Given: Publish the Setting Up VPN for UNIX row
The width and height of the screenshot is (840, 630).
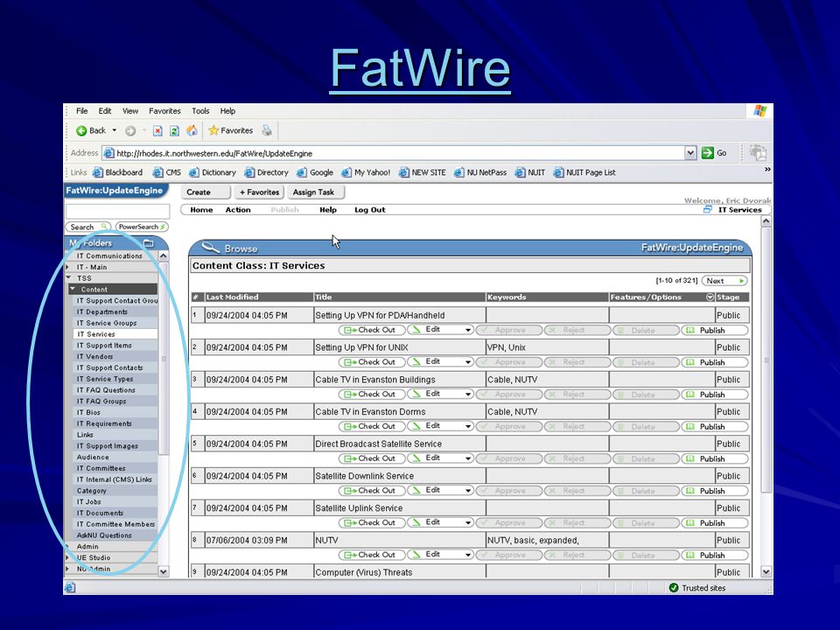Looking at the screenshot, I should [714, 362].
